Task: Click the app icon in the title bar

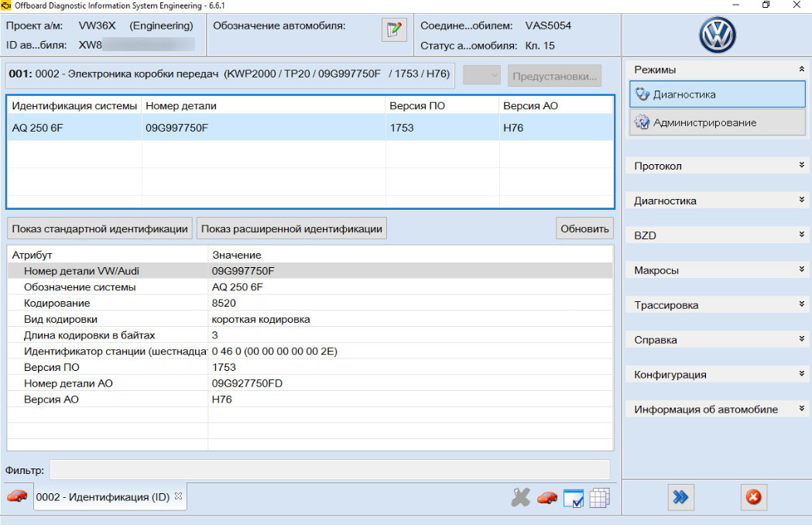Action: coord(6,5)
